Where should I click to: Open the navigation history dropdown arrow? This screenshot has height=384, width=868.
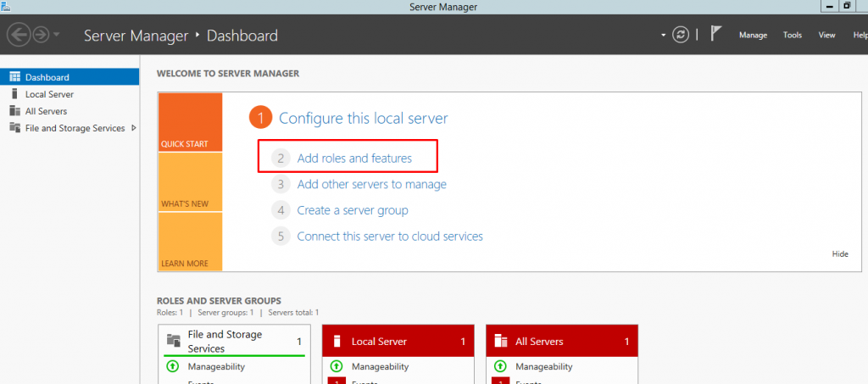pos(57,36)
